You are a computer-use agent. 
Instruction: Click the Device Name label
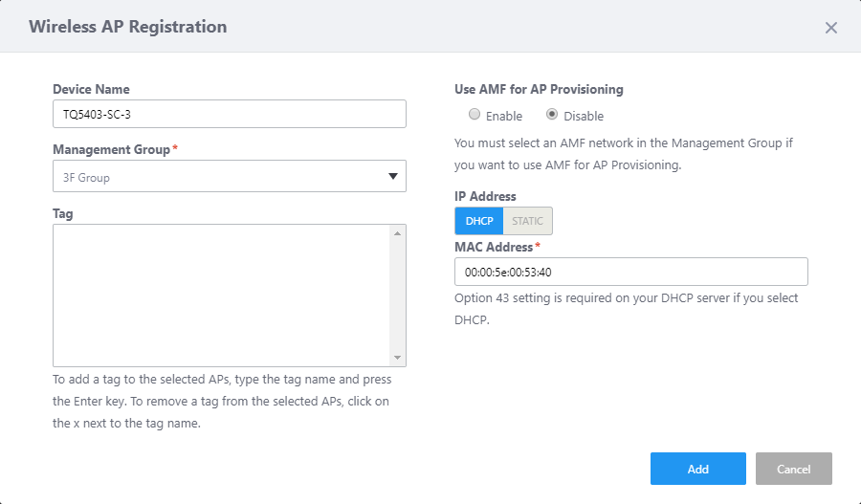pyautogui.click(x=91, y=89)
